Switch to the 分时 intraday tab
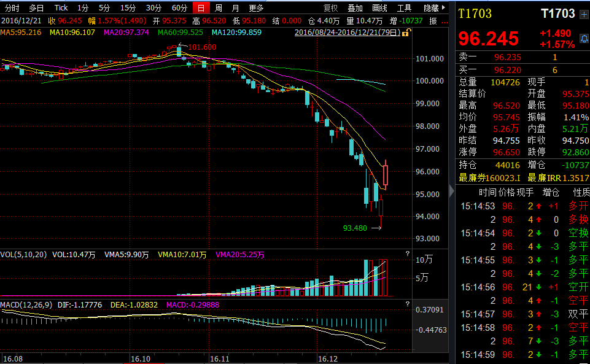The height and width of the screenshot is (364, 590). (x=12, y=8)
